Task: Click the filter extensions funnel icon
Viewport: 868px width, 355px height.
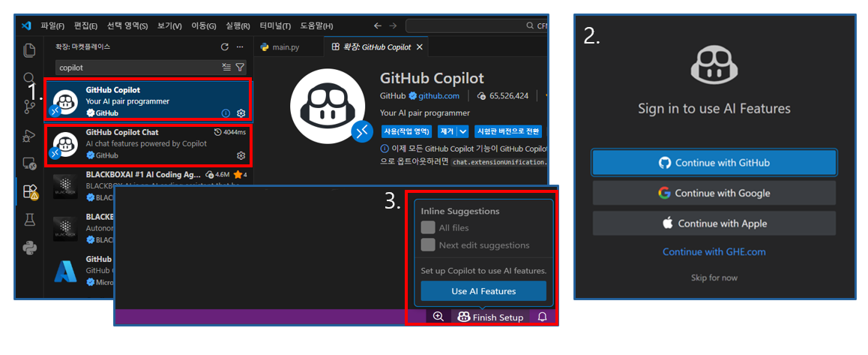Action: pos(240,67)
